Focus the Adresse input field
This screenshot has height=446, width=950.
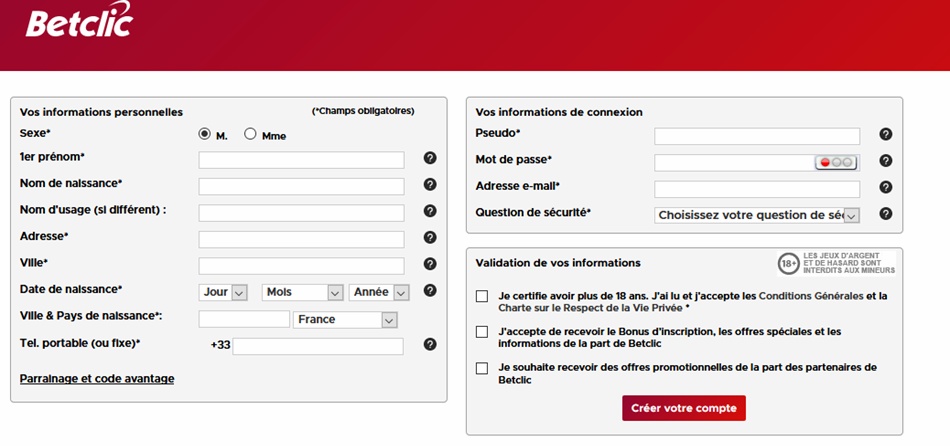pyautogui.click(x=301, y=239)
